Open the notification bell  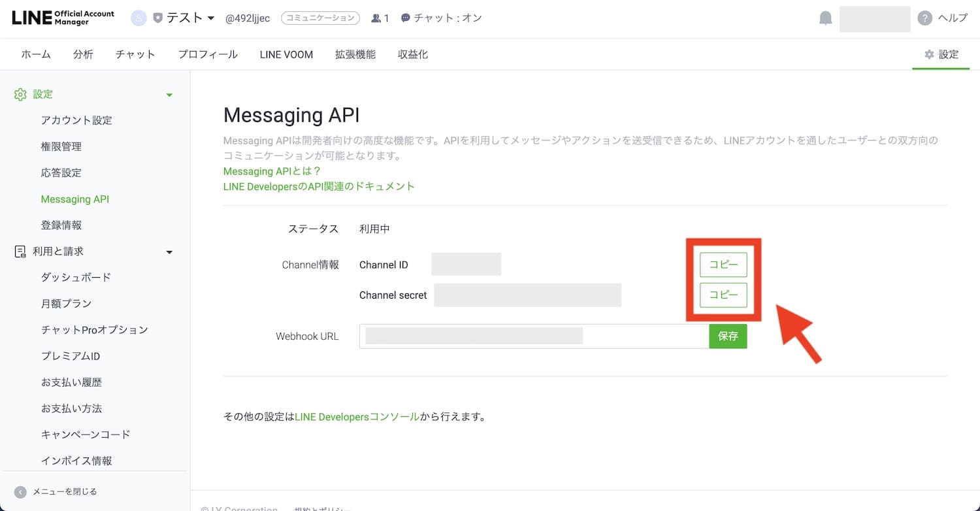(x=826, y=18)
